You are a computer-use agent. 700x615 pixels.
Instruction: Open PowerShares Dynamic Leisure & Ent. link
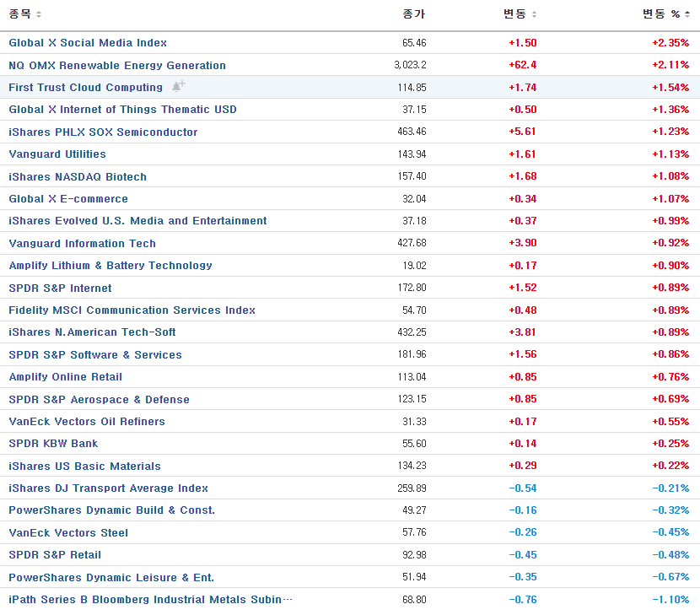(x=111, y=578)
